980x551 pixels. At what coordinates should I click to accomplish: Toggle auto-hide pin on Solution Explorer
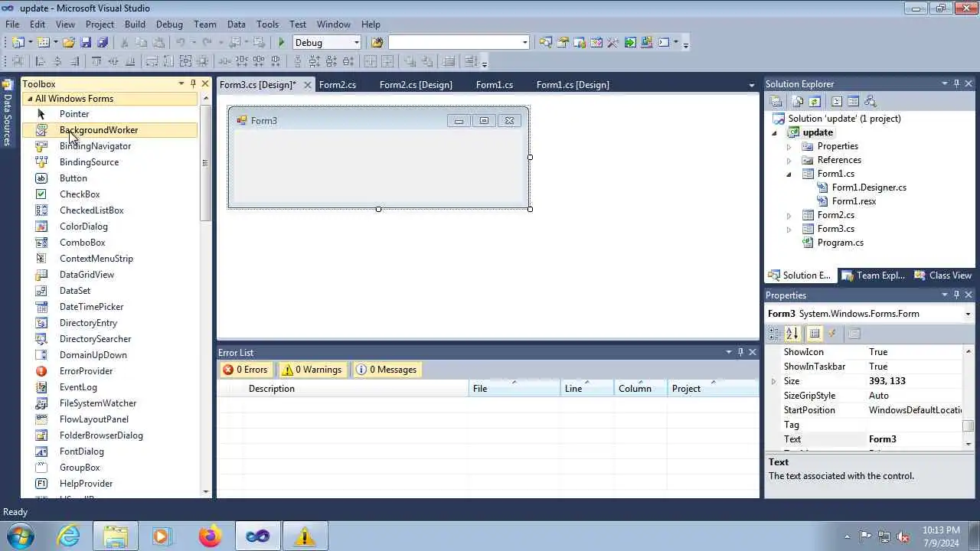(956, 83)
